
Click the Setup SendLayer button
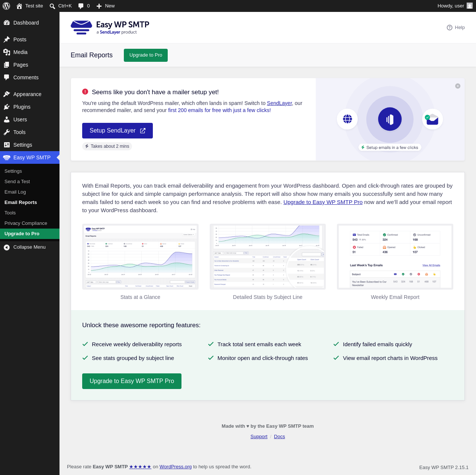118,131
